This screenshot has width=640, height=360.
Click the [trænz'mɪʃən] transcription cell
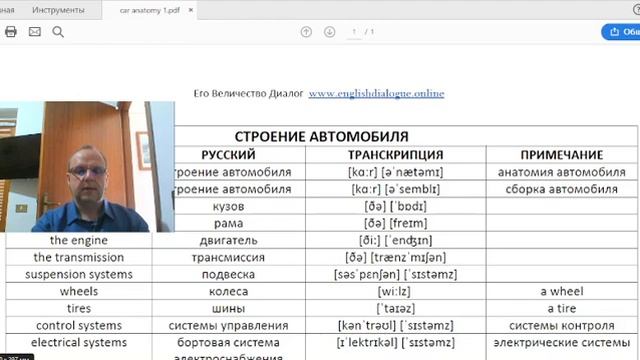click(x=396, y=257)
